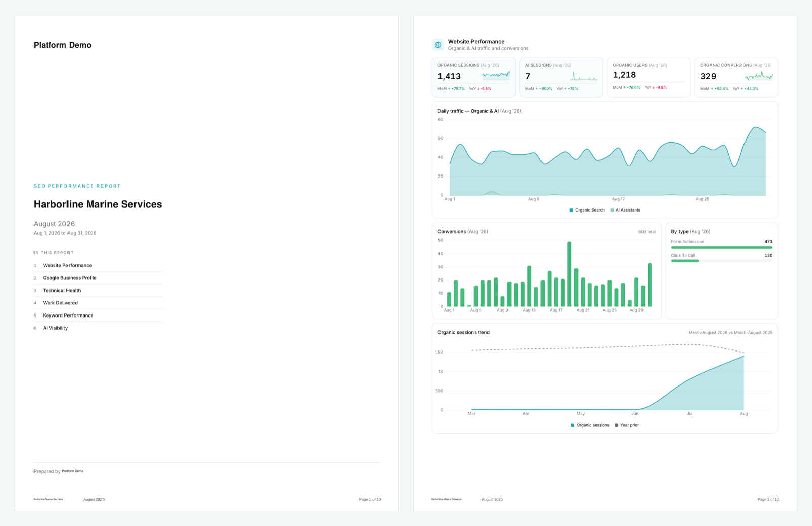Viewport: 812px width, 526px height.
Task: Click the MoM +75.7% figure
Action: coord(451,89)
